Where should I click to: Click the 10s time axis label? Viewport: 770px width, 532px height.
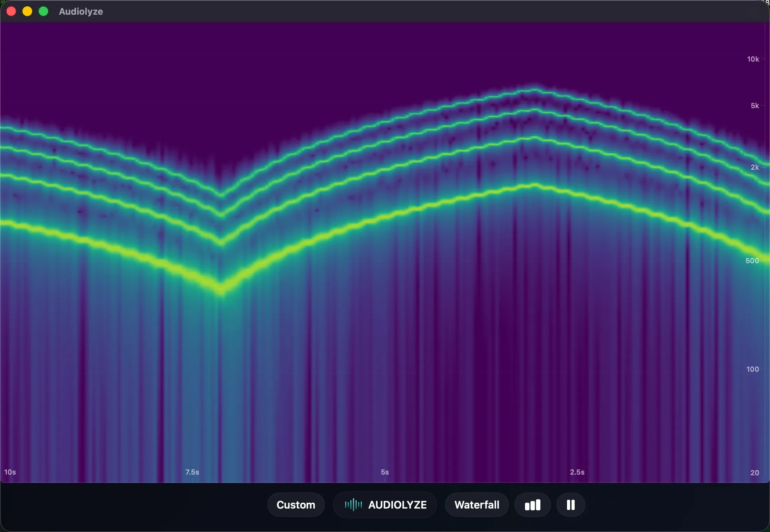(x=10, y=472)
